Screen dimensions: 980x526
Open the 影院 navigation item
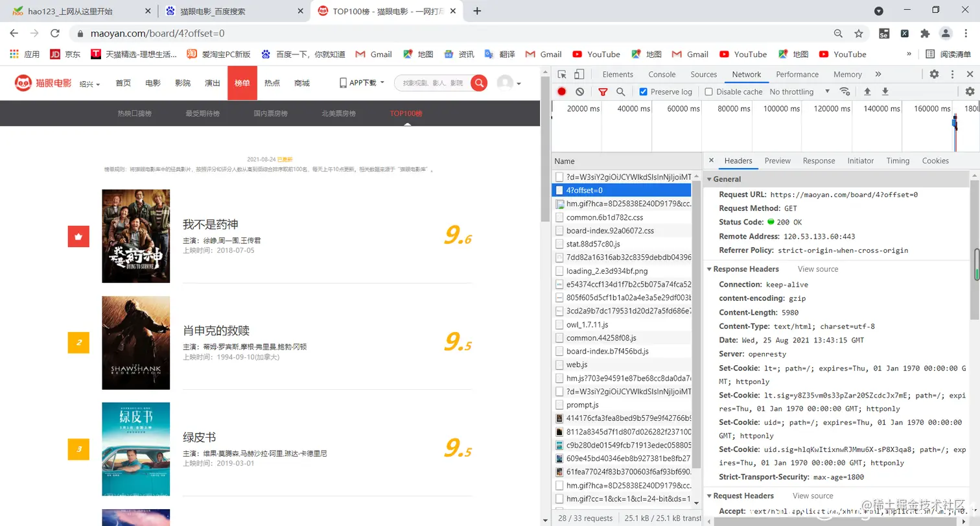click(x=183, y=83)
